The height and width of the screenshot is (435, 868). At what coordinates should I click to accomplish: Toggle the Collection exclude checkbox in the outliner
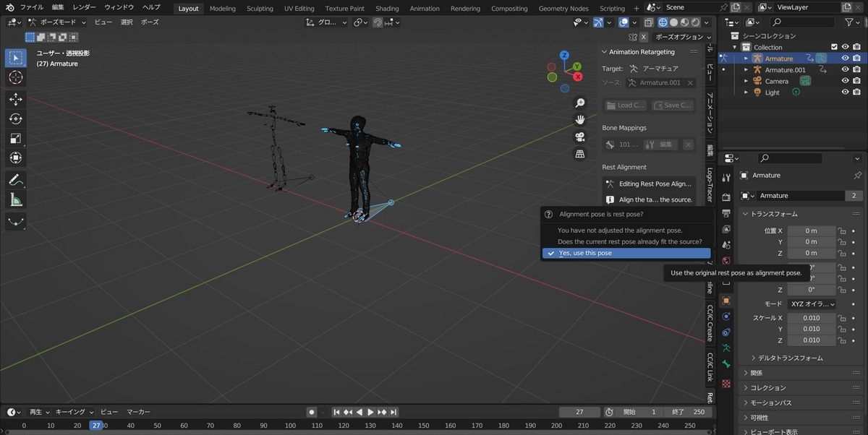click(834, 47)
